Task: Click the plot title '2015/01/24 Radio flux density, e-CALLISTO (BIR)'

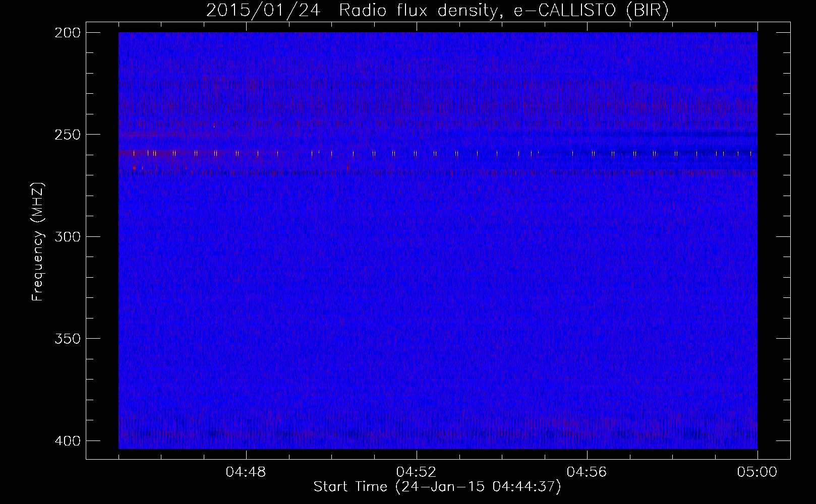Action: click(x=437, y=11)
